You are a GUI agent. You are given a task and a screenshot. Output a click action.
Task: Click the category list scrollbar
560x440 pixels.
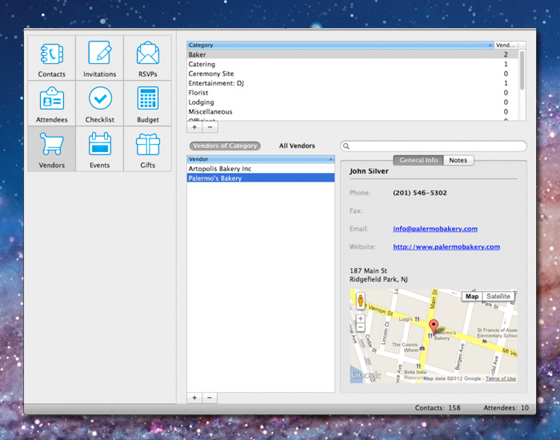point(522,70)
